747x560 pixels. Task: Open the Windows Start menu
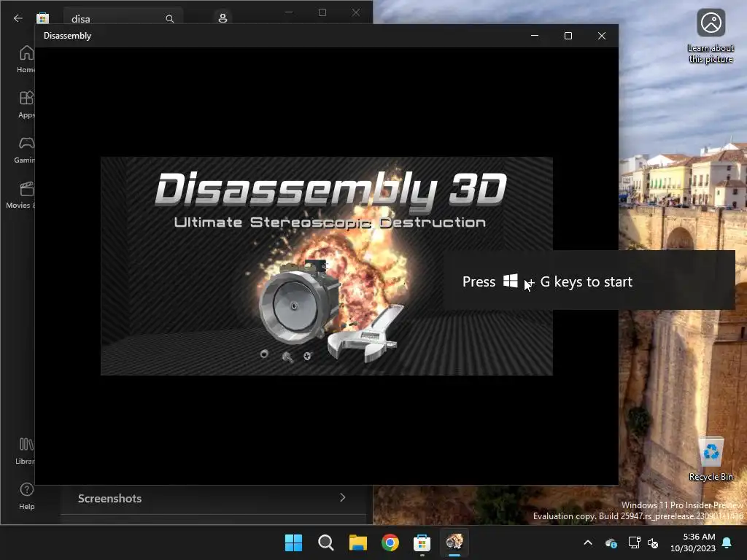[x=293, y=542]
